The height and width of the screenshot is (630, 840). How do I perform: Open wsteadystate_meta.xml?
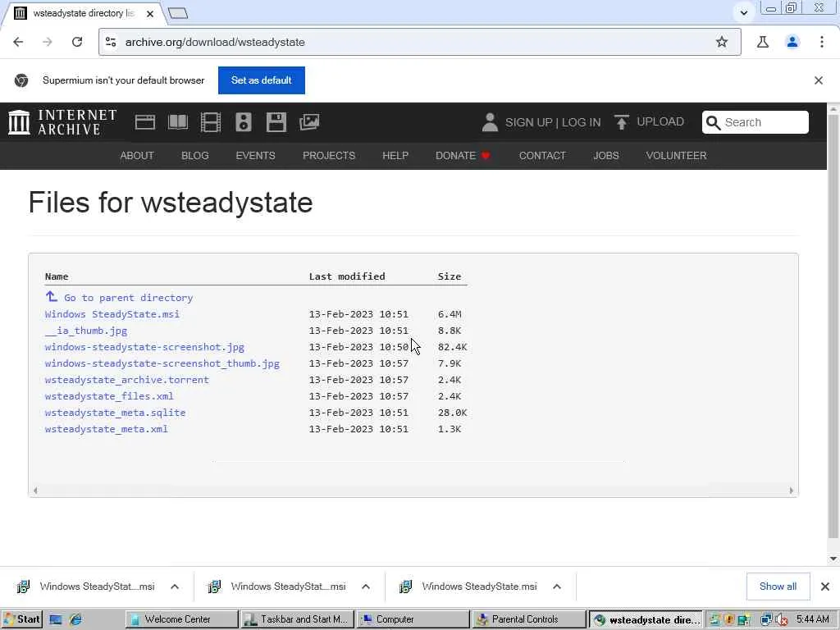(x=106, y=429)
